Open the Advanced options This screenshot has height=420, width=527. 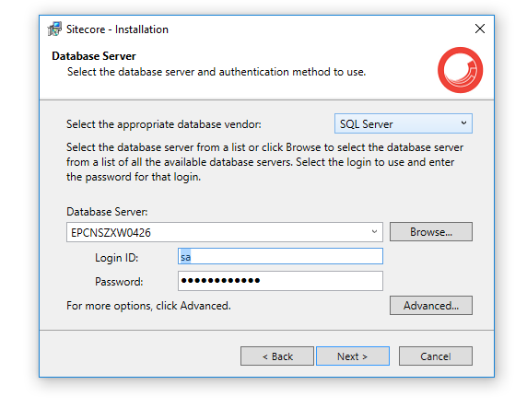tap(431, 306)
